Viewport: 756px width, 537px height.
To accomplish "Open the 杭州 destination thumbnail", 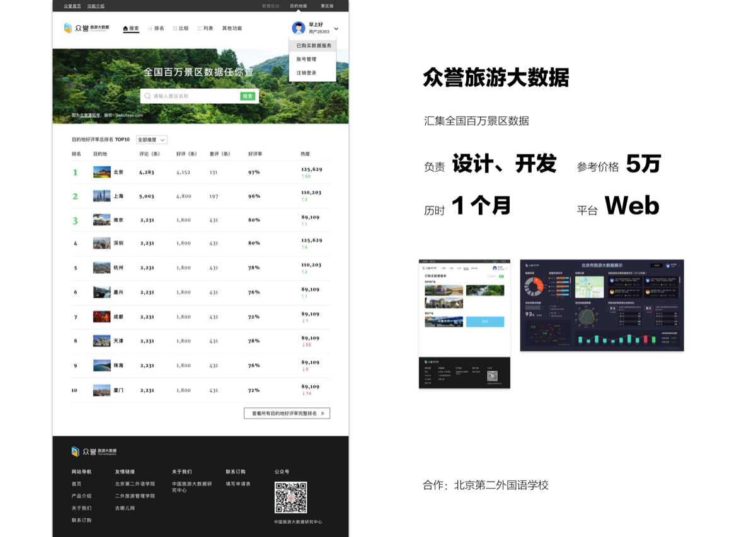I will (102, 268).
